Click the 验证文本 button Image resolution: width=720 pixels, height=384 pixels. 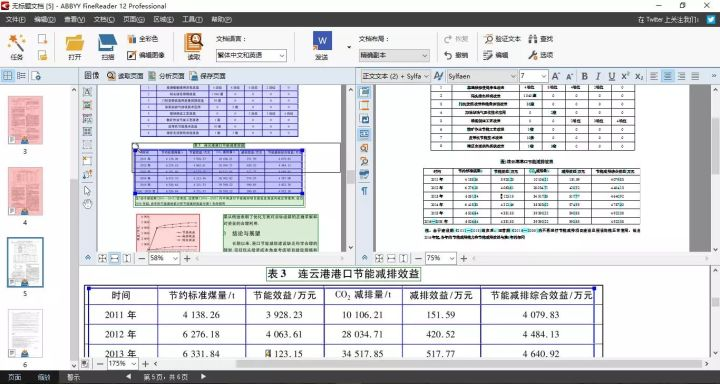(502, 39)
